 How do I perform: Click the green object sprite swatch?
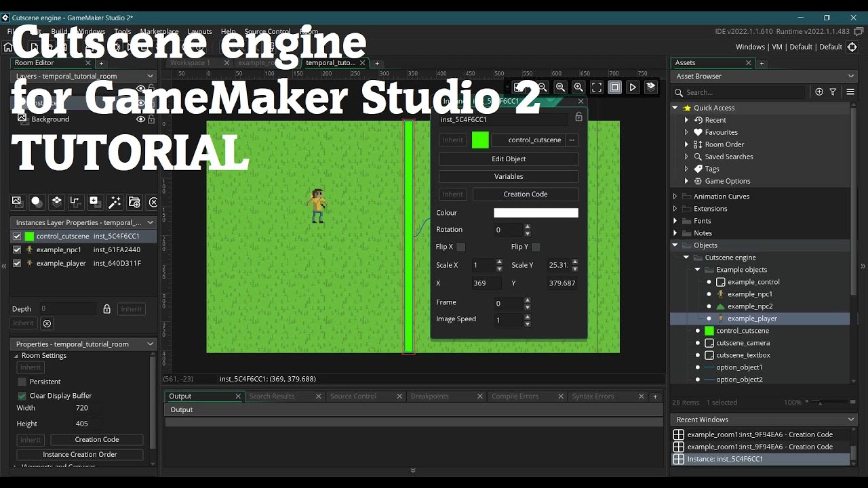pyautogui.click(x=480, y=140)
